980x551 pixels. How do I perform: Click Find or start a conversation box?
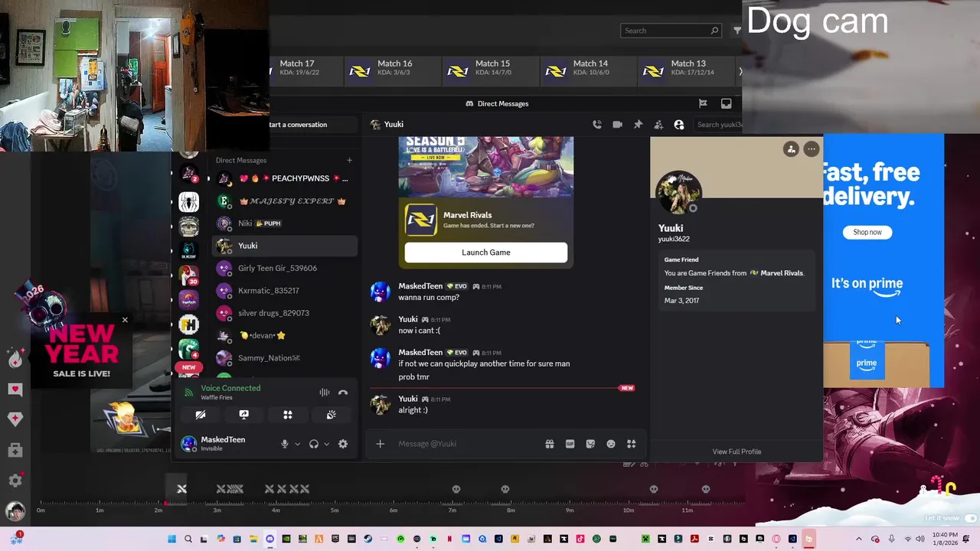(312, 125)
